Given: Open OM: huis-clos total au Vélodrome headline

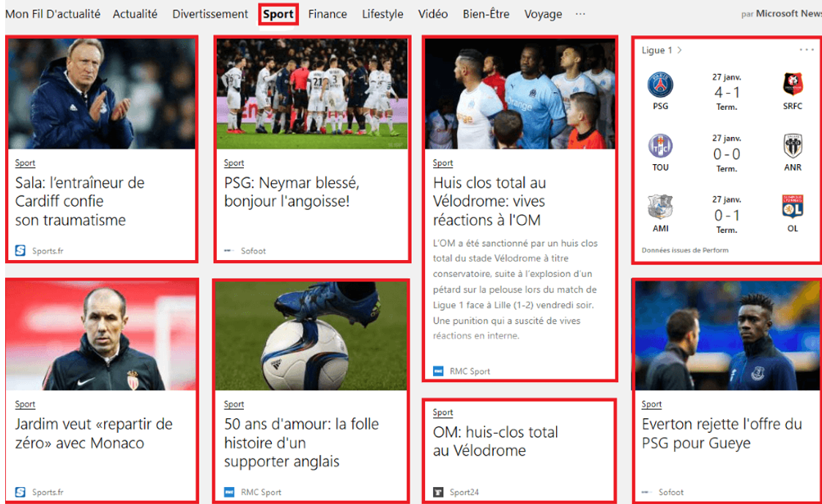Looking at the screenshot, I should coord(495,442).
